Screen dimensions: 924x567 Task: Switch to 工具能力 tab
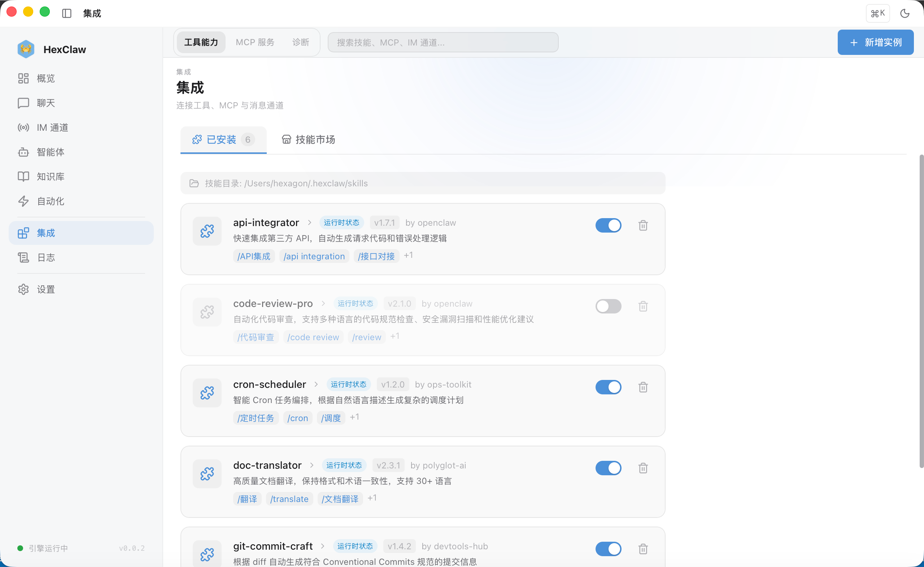coord(201,42)
